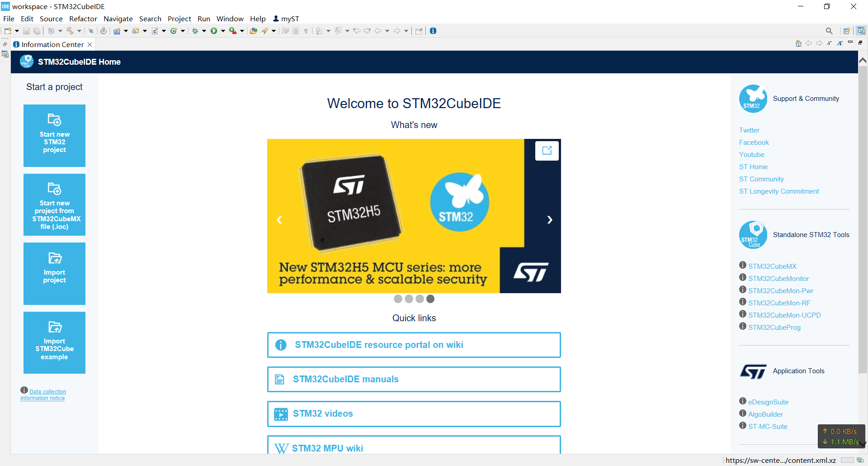Open the Navigate menu
The image size is (868, 466).
pyautogui.click(x=118, y=19)
